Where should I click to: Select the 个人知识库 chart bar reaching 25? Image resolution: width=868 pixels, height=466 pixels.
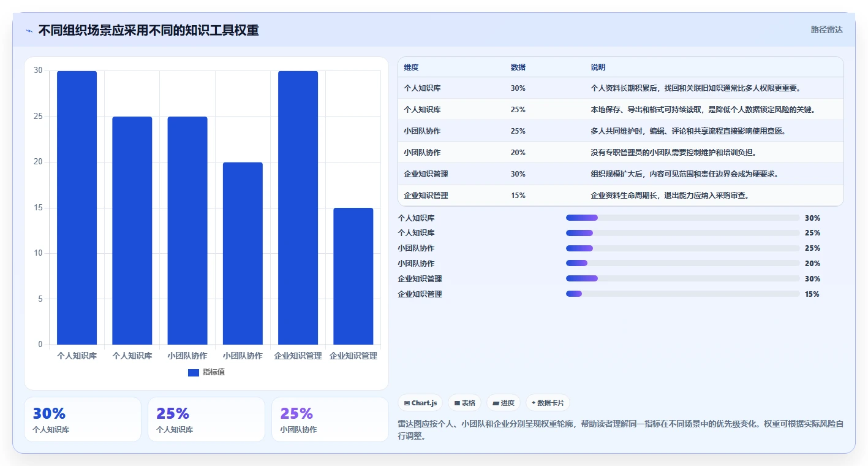132,231
